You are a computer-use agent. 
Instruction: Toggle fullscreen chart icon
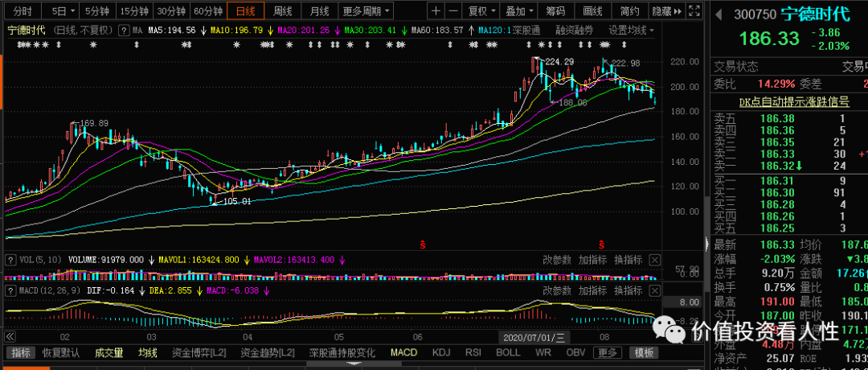[694, 10]
